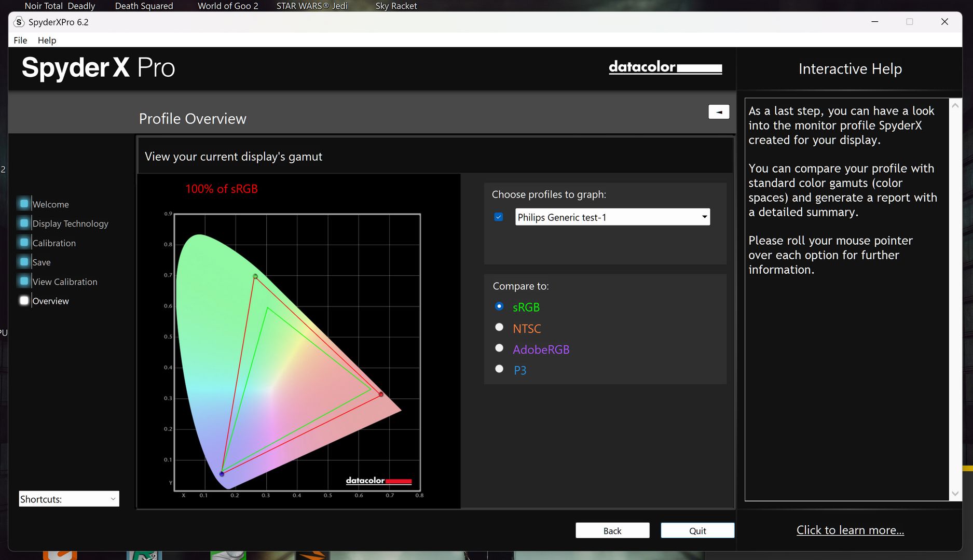The image size is (973, 560).
Task: Close the SpyderXPro window
Action: pyautogui.click(x=944, y=22)
